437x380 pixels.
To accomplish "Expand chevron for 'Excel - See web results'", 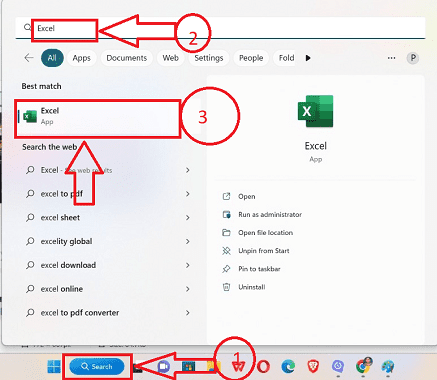I will [188, 170].
